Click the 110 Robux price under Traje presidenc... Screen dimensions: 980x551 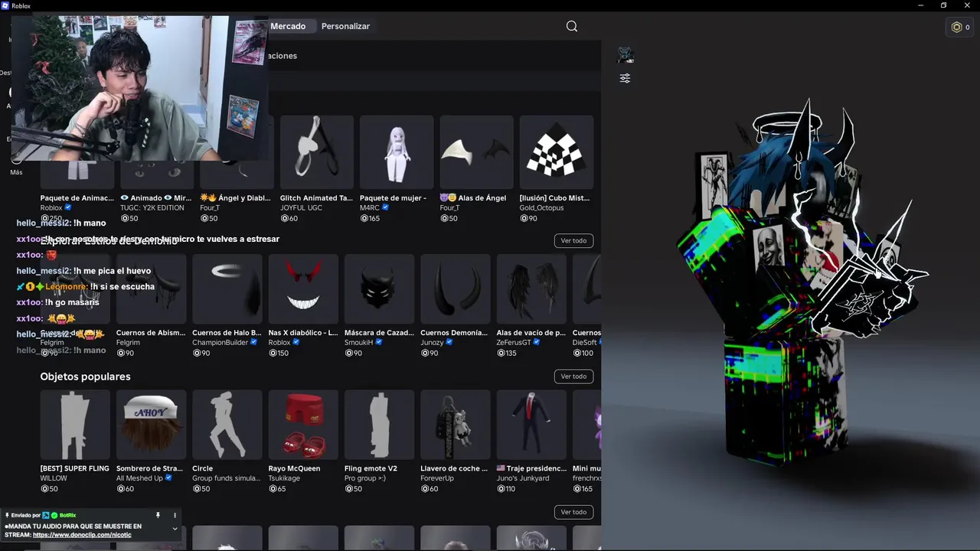coord(507,488)
